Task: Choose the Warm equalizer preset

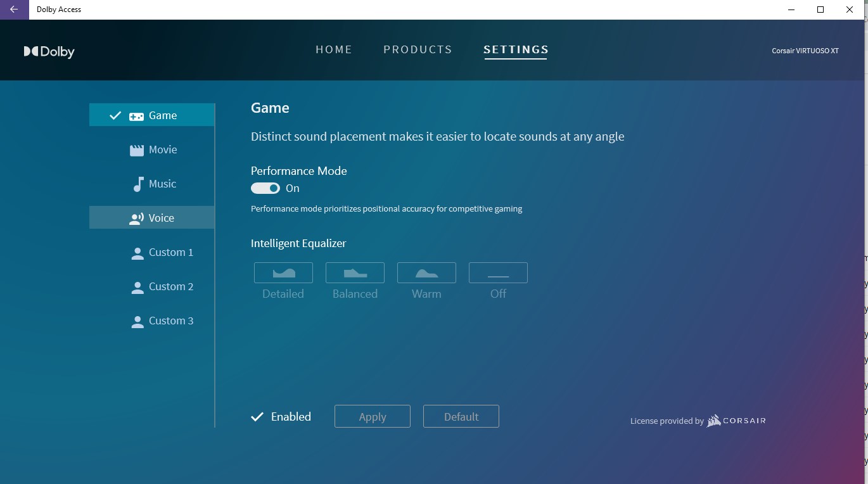Action: tap(426, 272)
